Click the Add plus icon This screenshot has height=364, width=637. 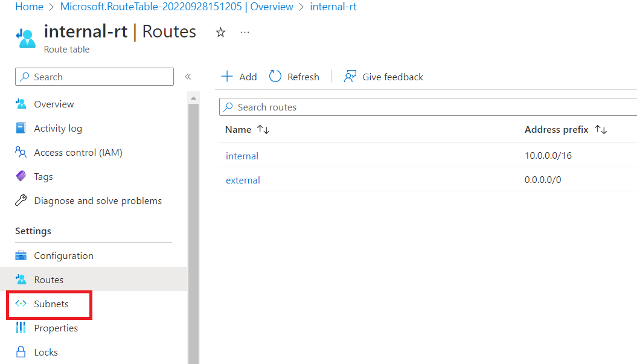[x=227, y=77]
